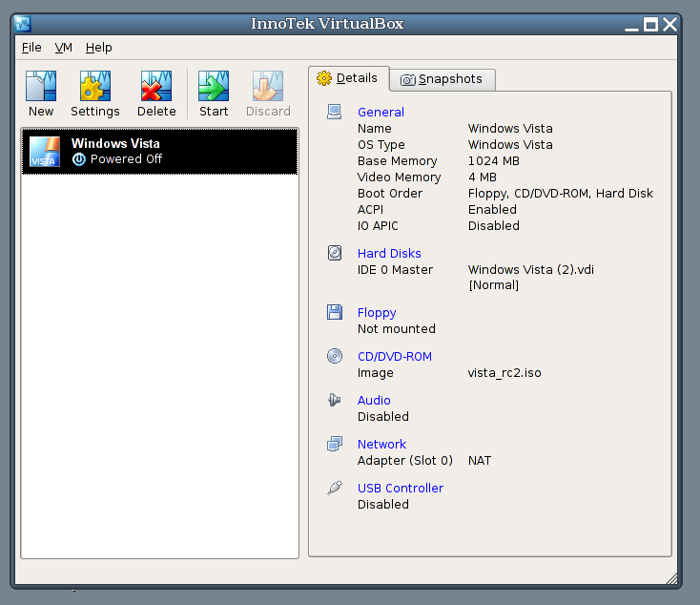Viewport: 700px width, 605px height.
Task: Click the USB Controller link
Action: click(x=401, y=488)
